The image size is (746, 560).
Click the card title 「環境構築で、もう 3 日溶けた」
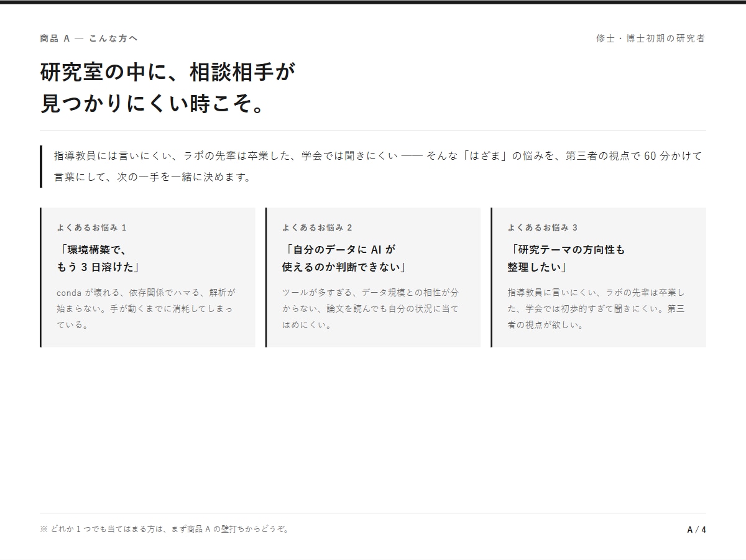[98, 259]
